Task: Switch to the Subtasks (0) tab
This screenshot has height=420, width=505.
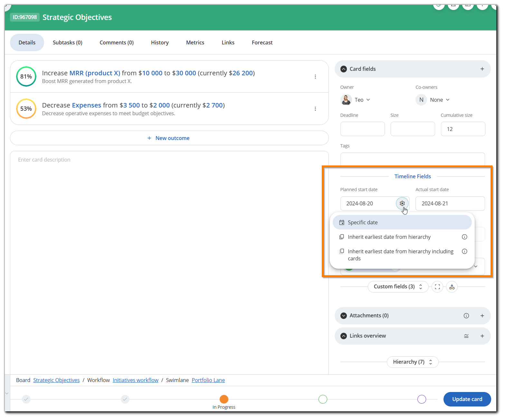Action: [68, 42]
